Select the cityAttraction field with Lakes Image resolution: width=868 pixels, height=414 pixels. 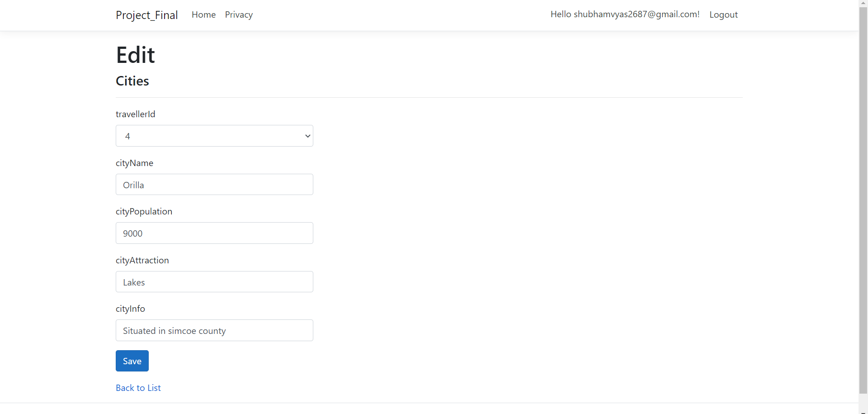point(214,282)
